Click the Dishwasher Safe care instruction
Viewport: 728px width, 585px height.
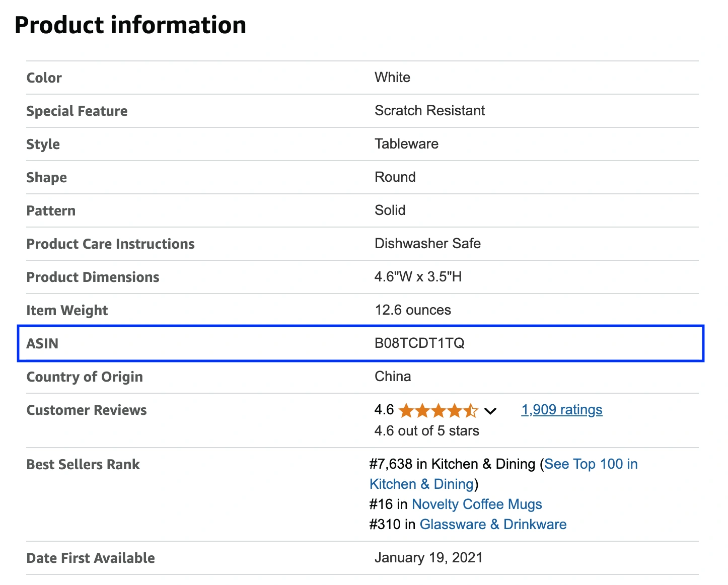pyautogui.click(x=427, y=243)
